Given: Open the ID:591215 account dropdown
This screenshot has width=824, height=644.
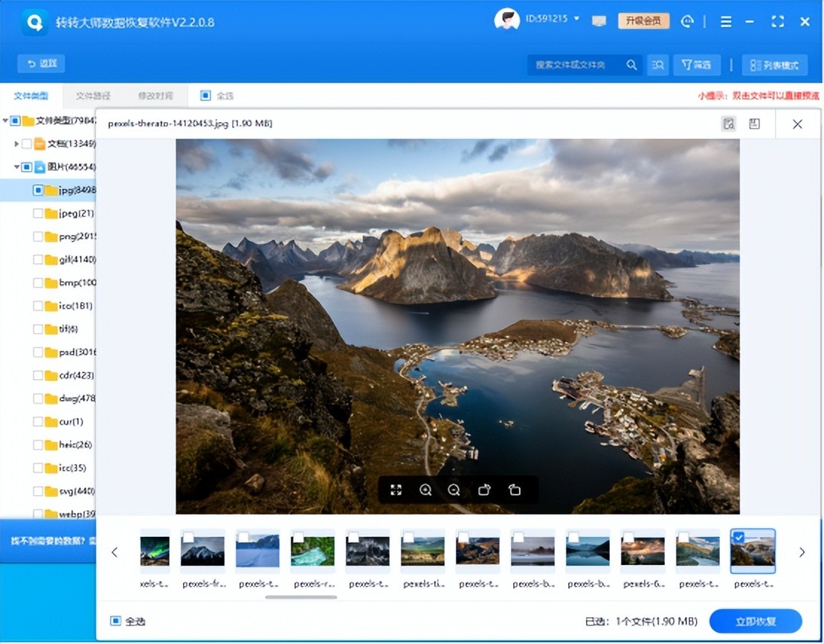Looking at the screenshot, I should (576, 19).
